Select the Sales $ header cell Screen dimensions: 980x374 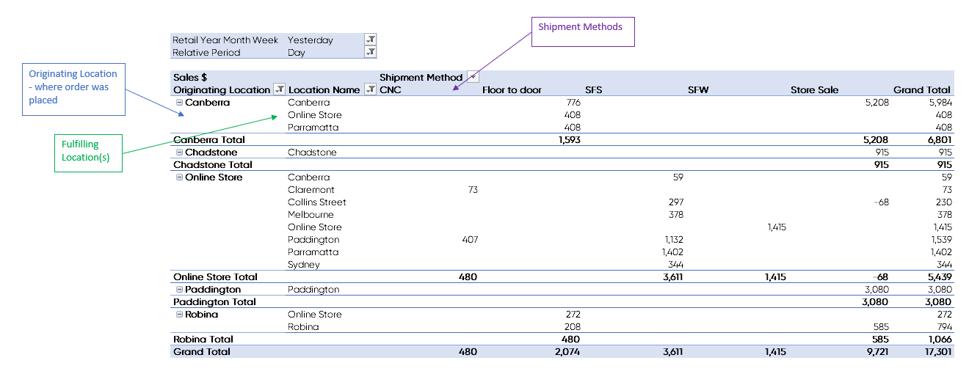tap(191, 77)
